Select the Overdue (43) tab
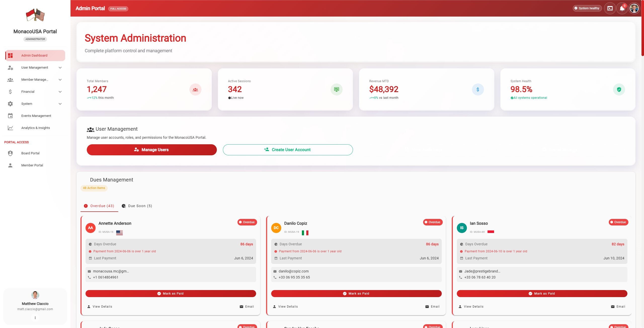 coord(99,206)
